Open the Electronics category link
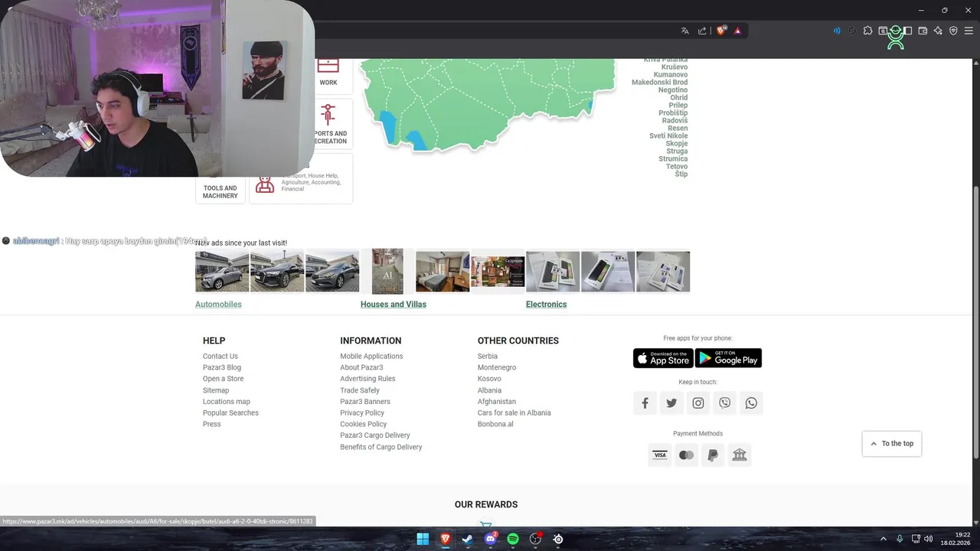The image size is (980, 551). point(546,305)
